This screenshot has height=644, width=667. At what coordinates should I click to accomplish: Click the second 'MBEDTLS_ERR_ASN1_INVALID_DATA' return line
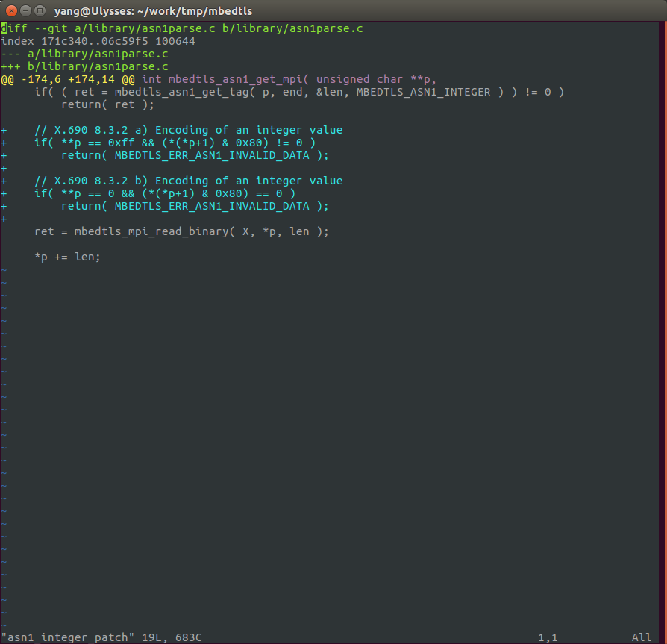click(x=165, y=206)
